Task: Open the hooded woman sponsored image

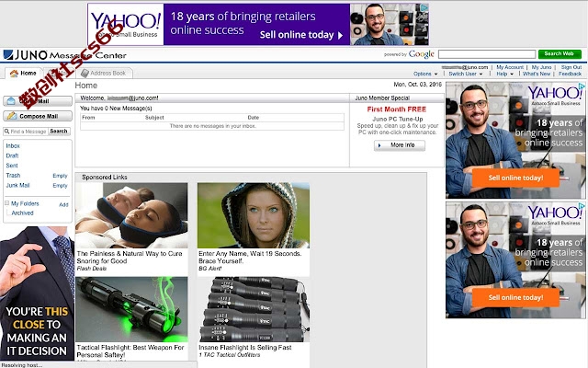Action: coord(254,215)
